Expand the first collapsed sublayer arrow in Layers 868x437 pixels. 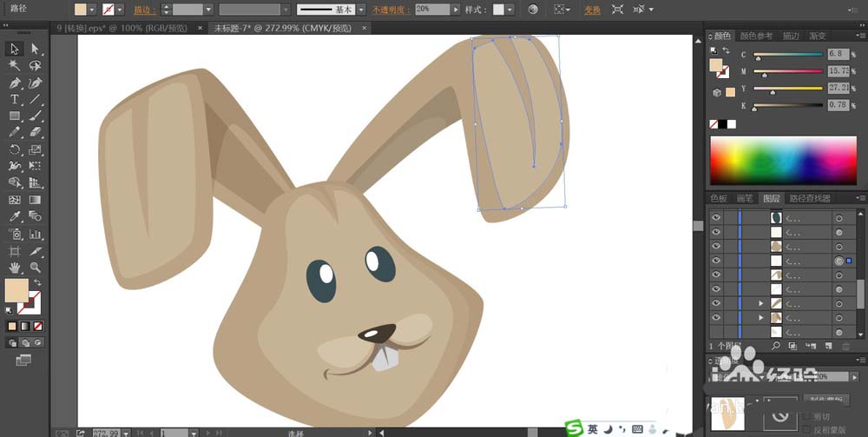click(x=761, y=303)
